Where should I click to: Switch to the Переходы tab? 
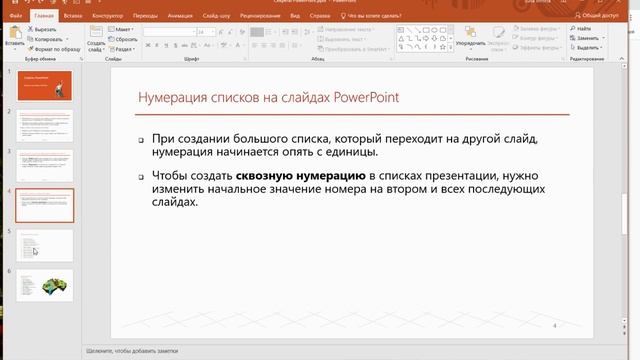tap(145, 16)
